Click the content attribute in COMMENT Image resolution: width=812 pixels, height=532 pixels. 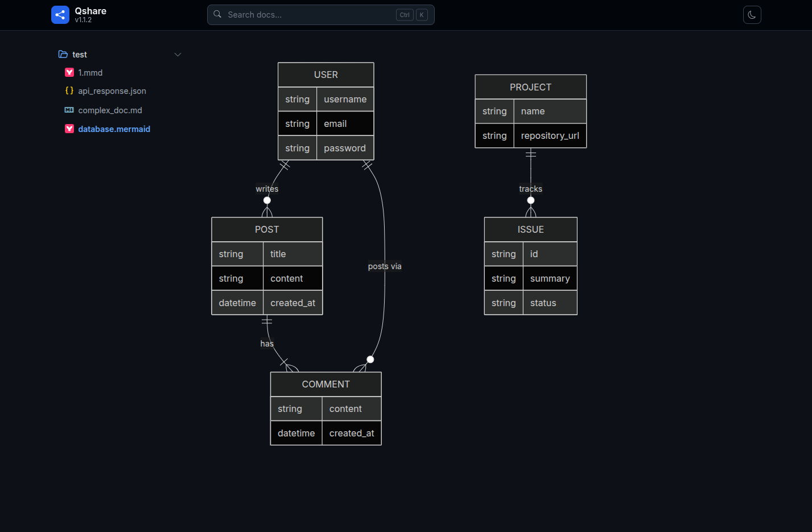point(352,409)
